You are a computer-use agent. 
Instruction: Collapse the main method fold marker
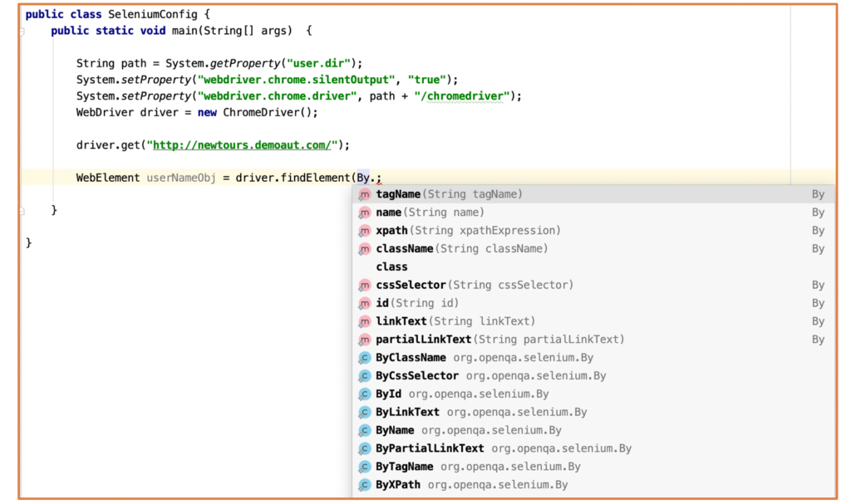tap(22, 32)
